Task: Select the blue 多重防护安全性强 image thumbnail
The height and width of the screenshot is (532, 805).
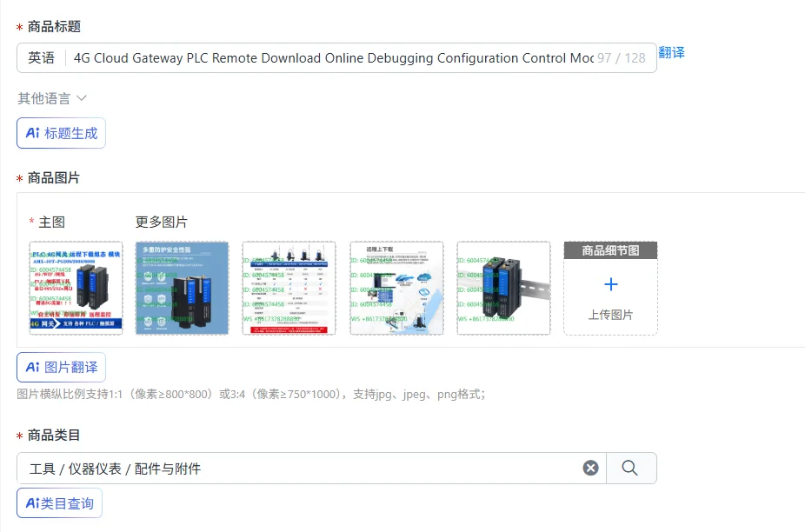Action: pos(183,288)
